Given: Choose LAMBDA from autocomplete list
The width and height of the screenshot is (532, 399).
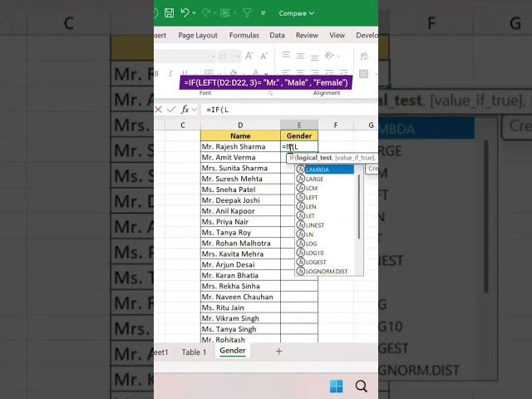Looking at the screenshot, I should (x=325, y=170).
